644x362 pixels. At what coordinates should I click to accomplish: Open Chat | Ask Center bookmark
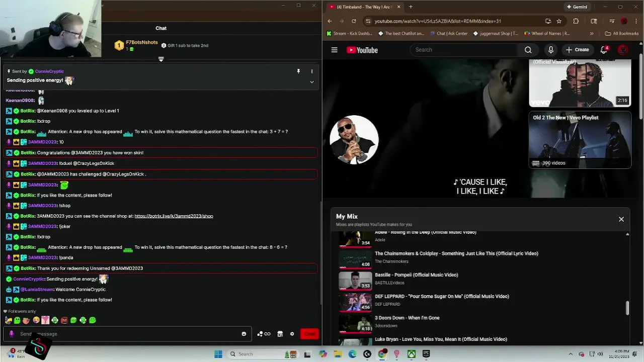[x=449, y=34]
